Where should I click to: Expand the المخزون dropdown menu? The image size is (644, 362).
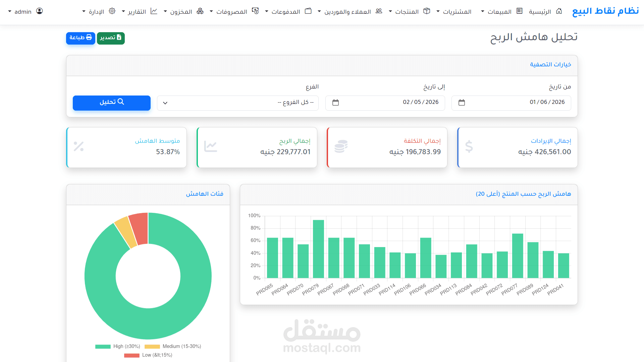[x=181, y=12]
